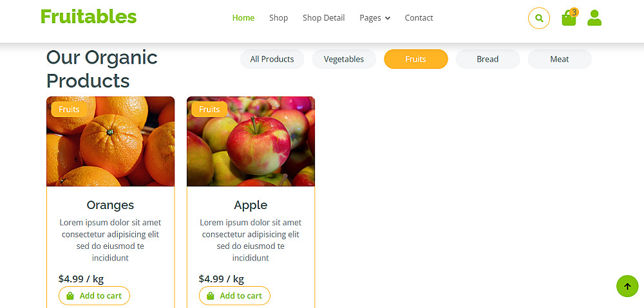Viewport: 644px width, 308px height.
Task: Open the Contact page
Action: click(419, 18)
